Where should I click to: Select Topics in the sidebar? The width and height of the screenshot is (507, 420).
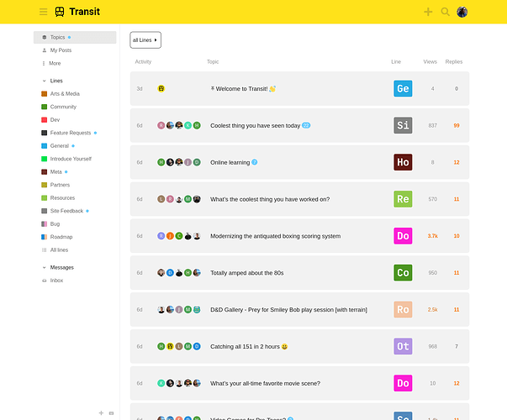[57, 37]
